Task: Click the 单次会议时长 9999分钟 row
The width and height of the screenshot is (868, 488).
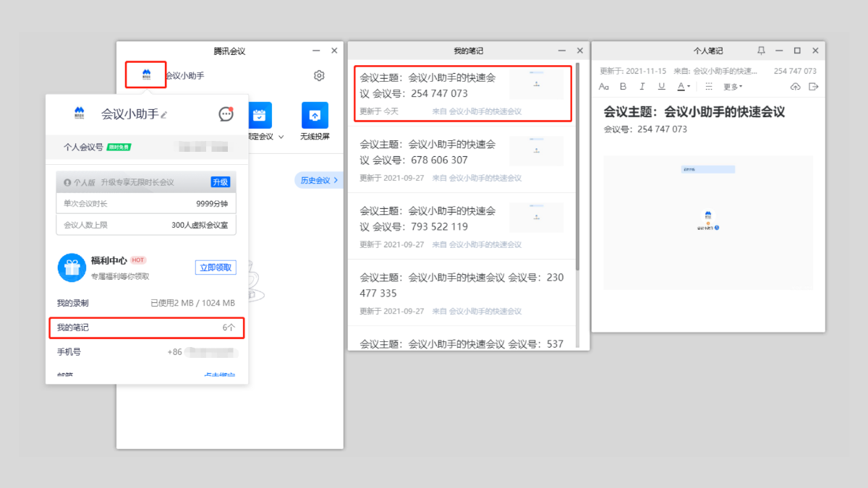Action: pyautogui.click(x=145, y=204)
